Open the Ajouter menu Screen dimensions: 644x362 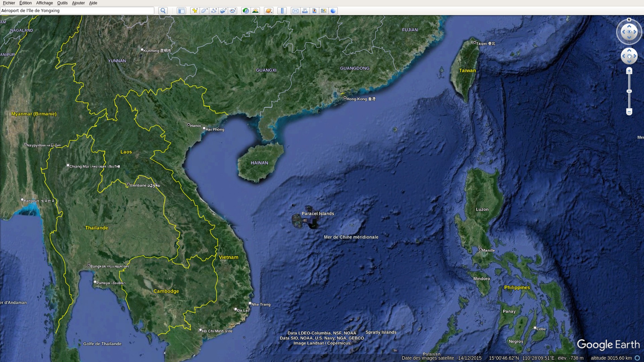point(78,3)
